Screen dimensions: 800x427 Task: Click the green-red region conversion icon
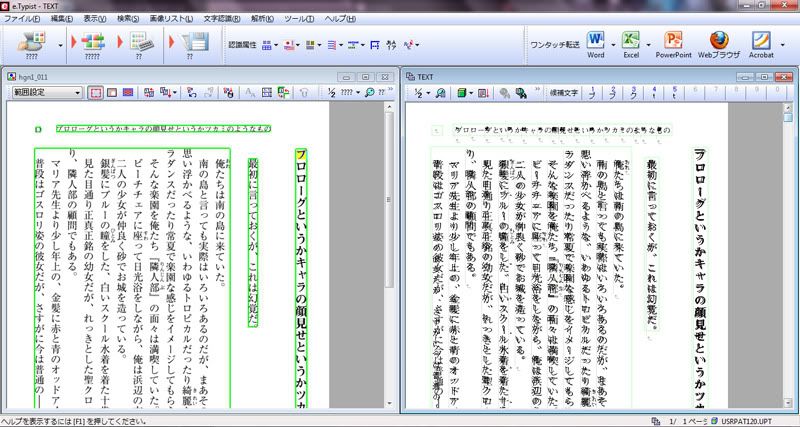point(284,92)
